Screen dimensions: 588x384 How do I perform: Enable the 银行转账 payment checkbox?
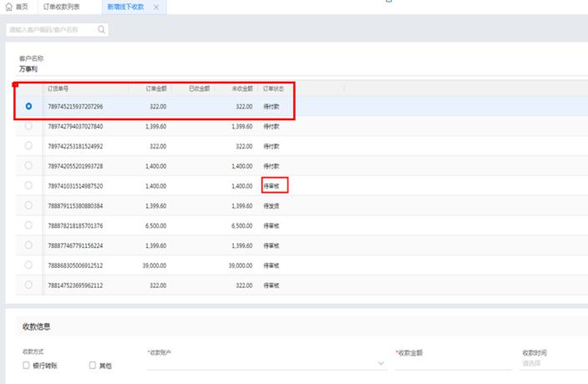pyautogui.click(x=26, y=365)
